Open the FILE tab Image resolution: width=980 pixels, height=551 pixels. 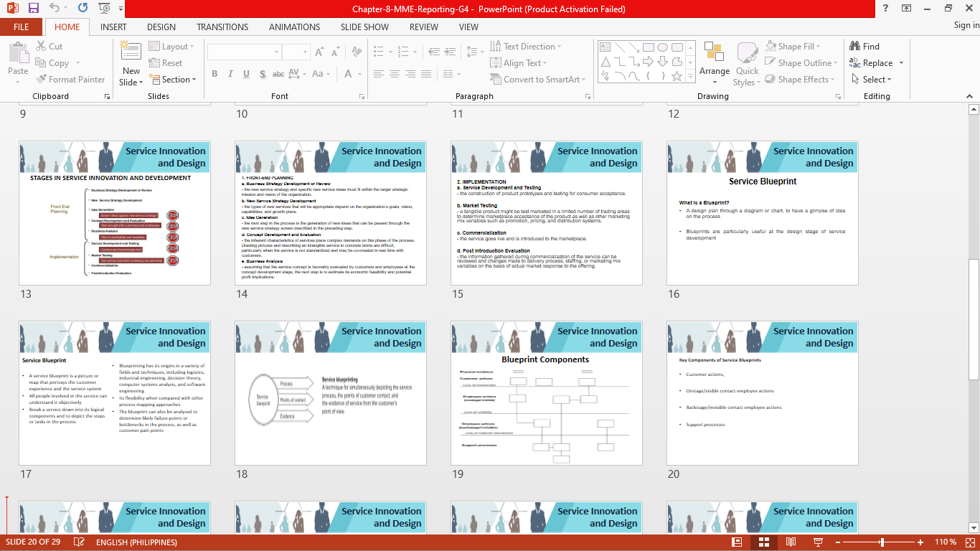coord(22,27)
